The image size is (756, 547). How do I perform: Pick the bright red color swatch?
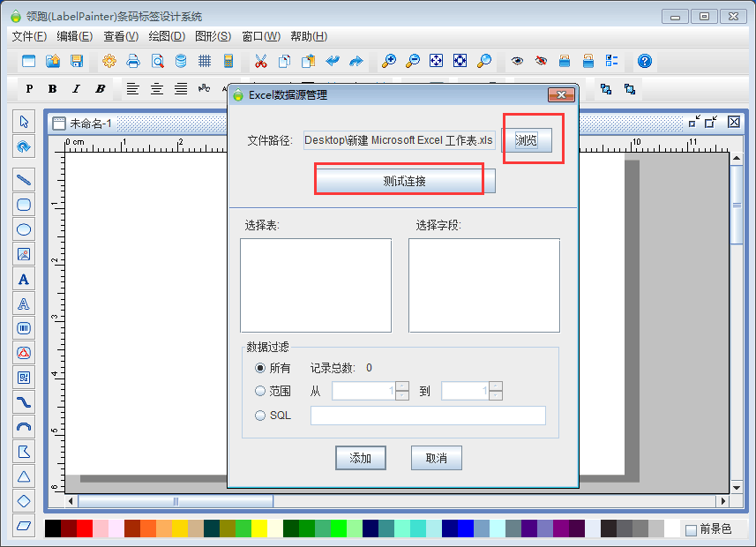pyautogui.click(x=85, y=528)
